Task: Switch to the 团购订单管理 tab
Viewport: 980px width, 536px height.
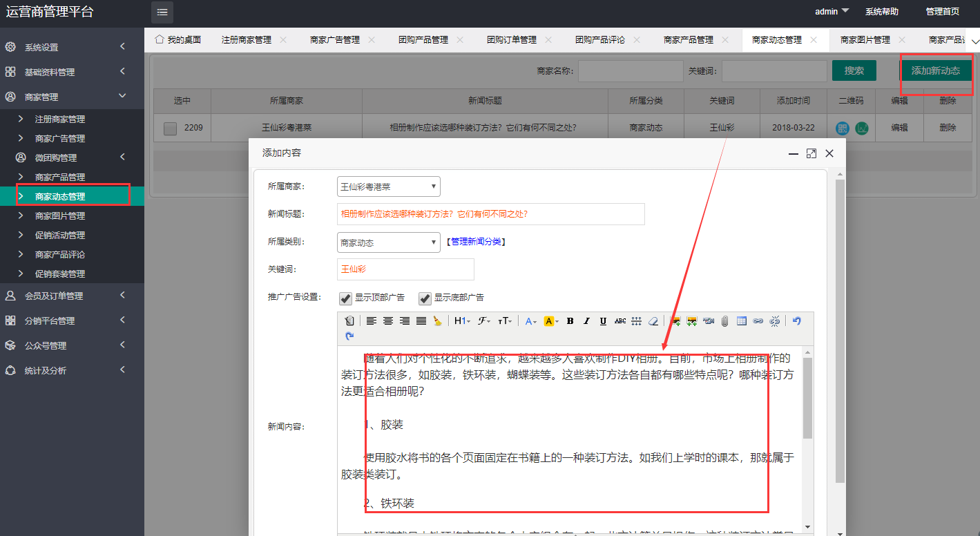Action: 511,40
